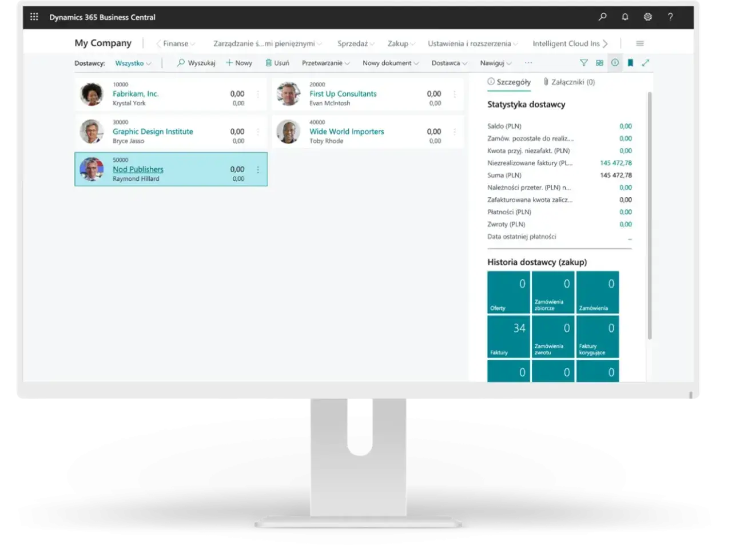Open the First Up Consultants vendor link
This screenshot has width=732, height=560.
(343, 94)
